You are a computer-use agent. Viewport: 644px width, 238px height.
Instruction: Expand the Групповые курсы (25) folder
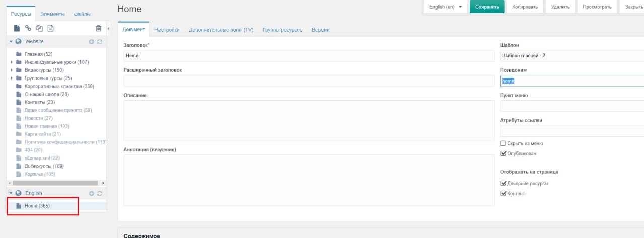pos(12,78)
